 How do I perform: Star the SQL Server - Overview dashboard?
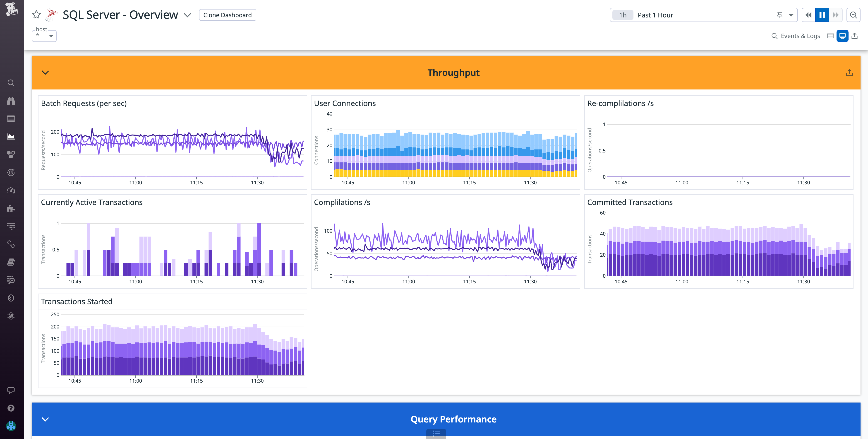(36, 15)
